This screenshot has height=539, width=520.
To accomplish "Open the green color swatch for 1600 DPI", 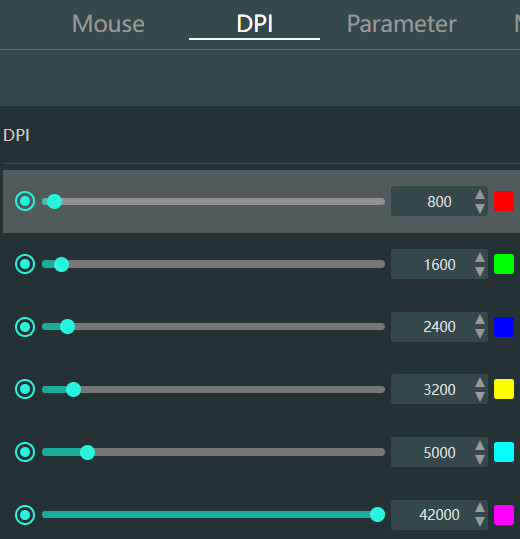I will coord(504,264).
